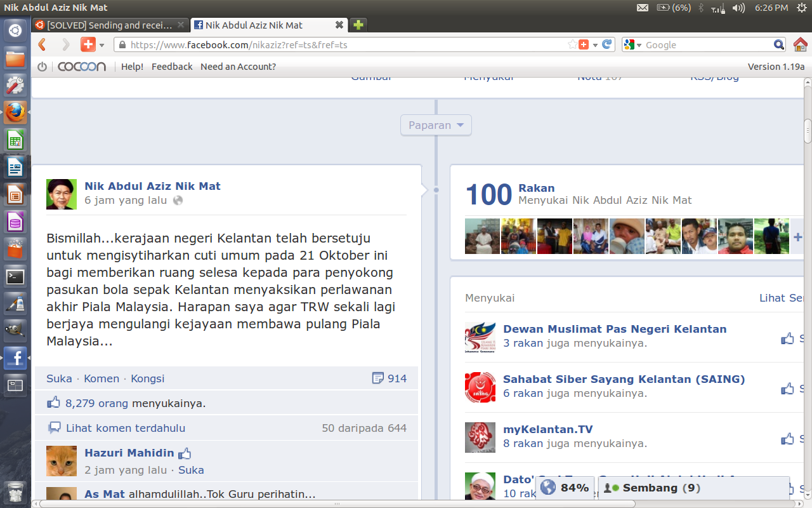812x508 pixels.
Task: Click Kongsi to share post
Action: [x=148, y=378]
